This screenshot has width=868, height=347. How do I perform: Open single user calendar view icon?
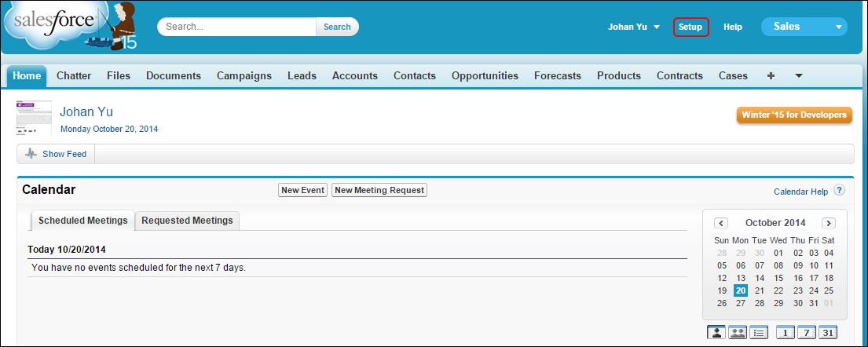[x=716, y=332]
